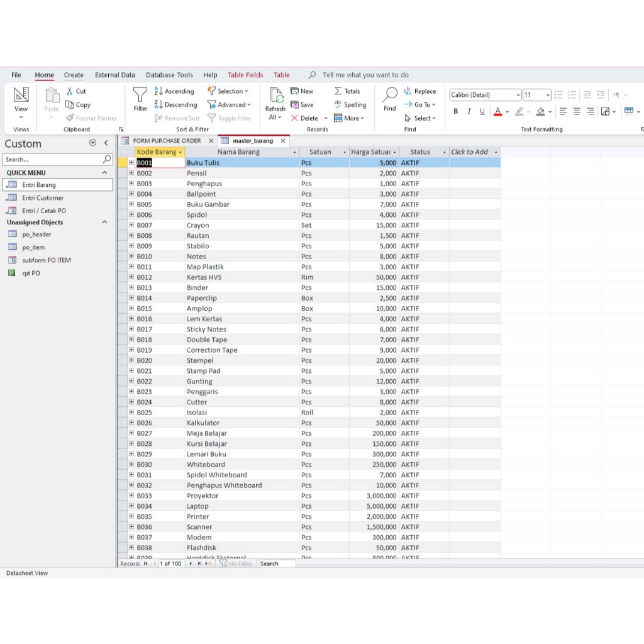The image size is (644, 644).
Task: Collapse the QUICK MENU group
Action: [104, 172]
